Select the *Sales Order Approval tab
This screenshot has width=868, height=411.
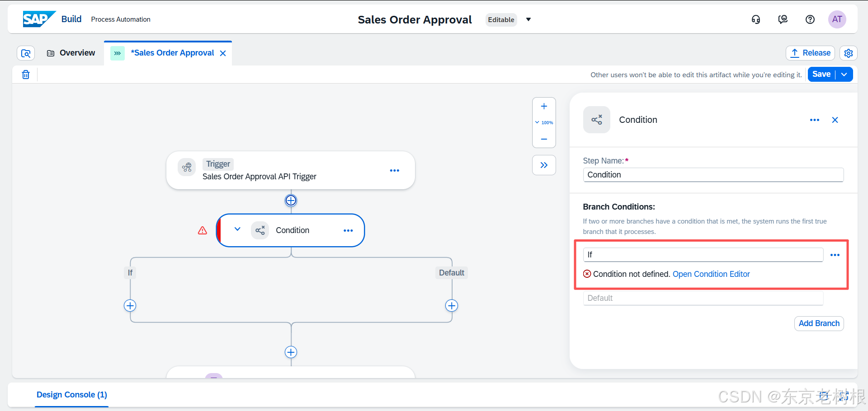(172, 53)
